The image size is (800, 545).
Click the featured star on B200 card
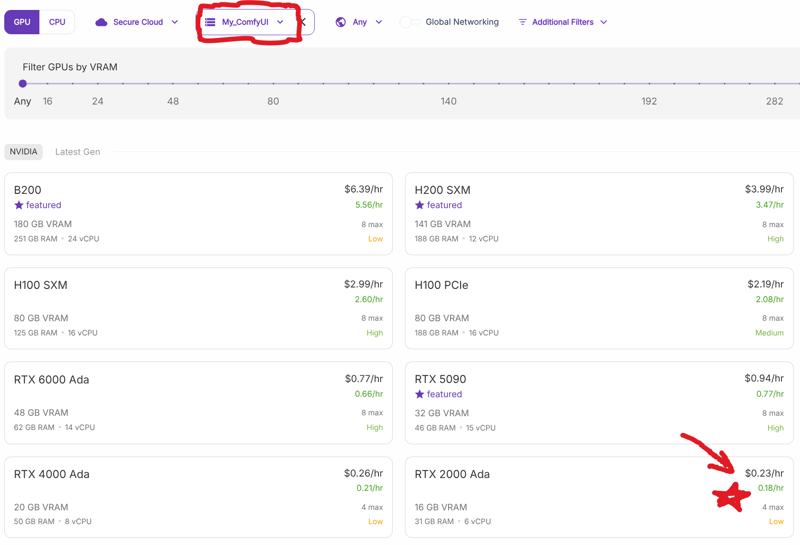coord(19,205)
